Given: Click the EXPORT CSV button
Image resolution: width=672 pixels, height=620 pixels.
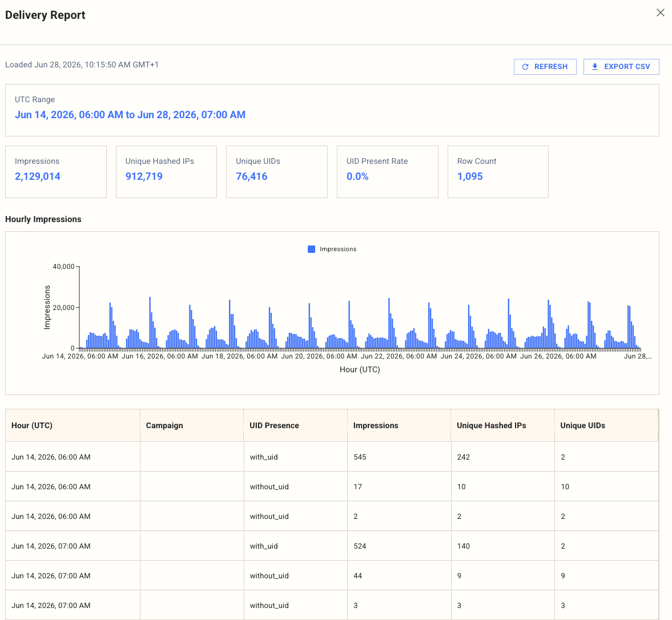Looking at the screenshot, I should click(621, 67).
